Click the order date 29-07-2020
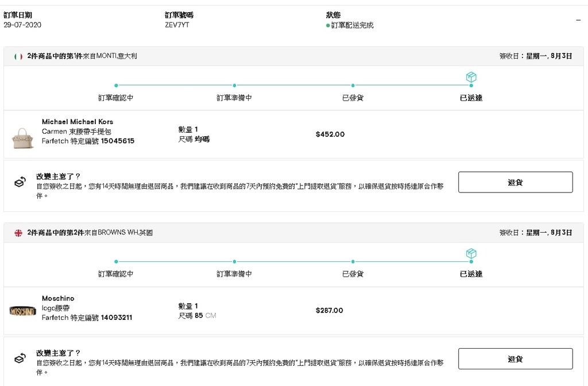This screenshot has width=588, height=386. click(x=22, y=25)
